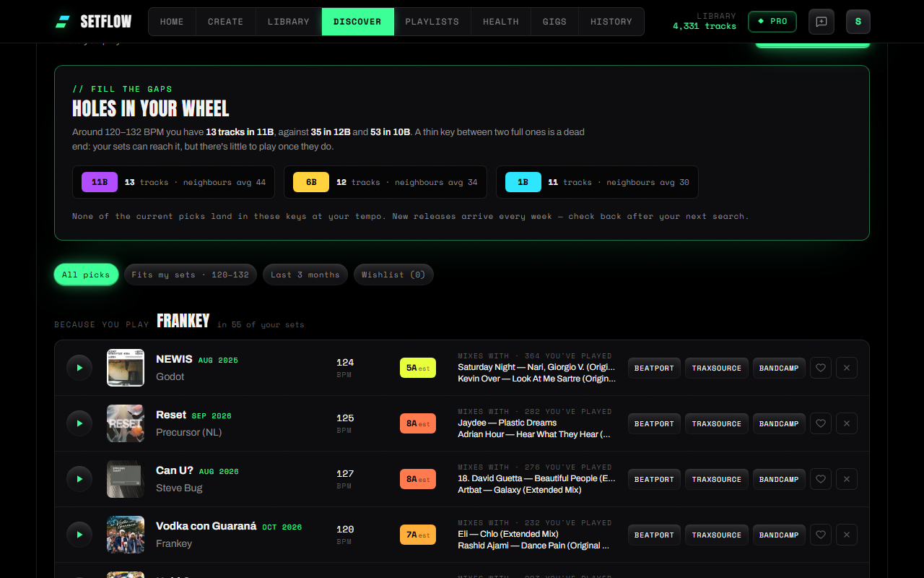The height and width of the screenshot is (578, 924).
Task: Heart the Can U? track
Action: (x=821, y=479)
